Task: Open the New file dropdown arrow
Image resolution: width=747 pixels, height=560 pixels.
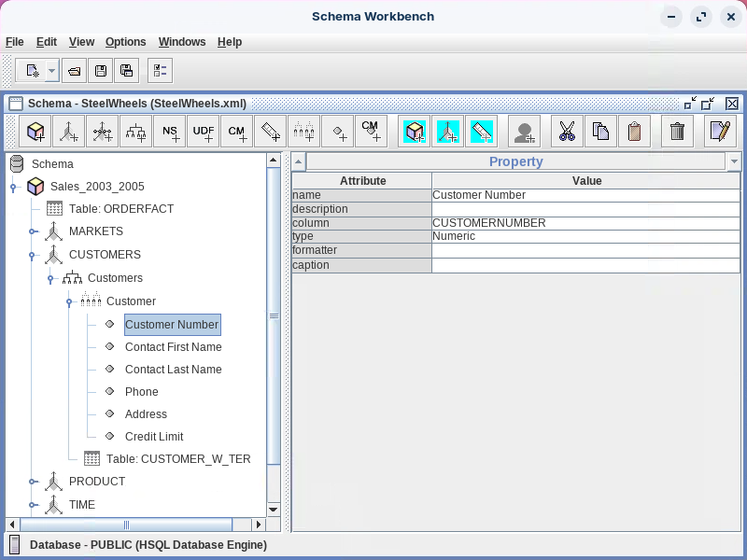Action: pos(51,71)
